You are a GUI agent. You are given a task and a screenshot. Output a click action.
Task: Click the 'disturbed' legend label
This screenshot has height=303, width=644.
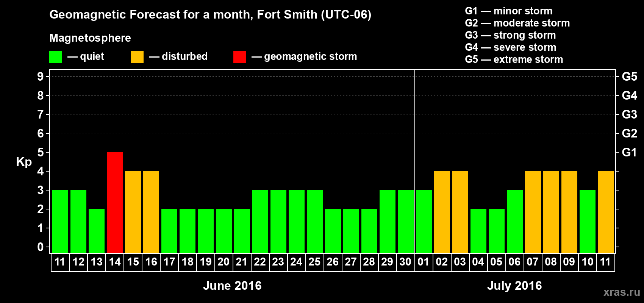tap(184, 56)
